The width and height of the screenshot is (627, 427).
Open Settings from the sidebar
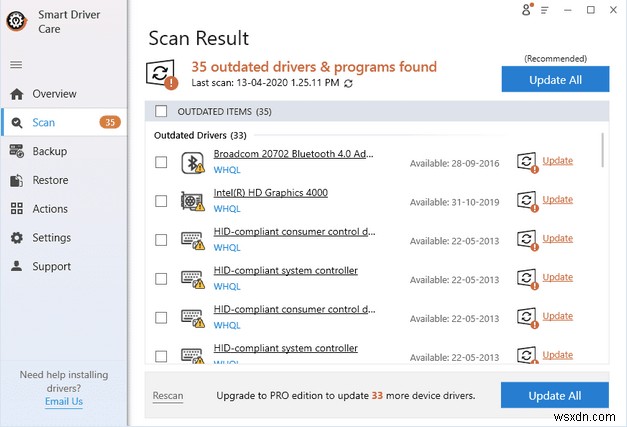pos(51,238)
